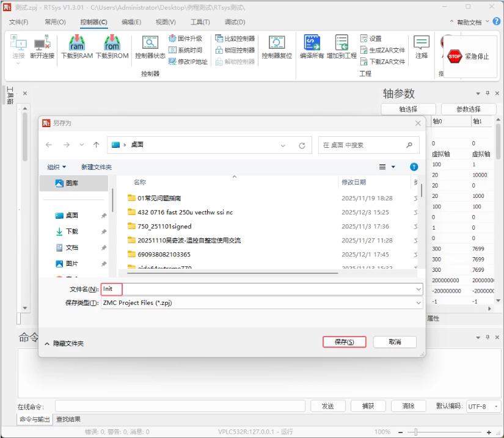Click the 帮助文档 link
This screenshot has height=438, width=504.
[469, 22]
